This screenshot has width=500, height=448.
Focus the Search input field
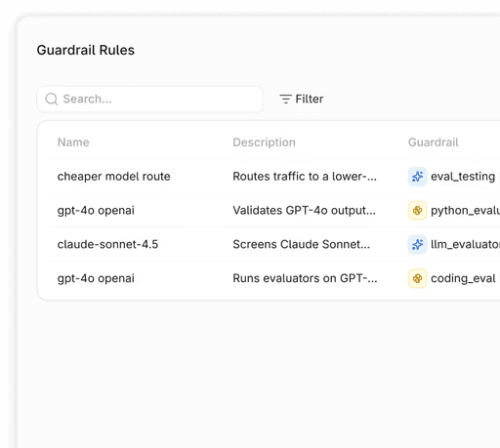149,99
